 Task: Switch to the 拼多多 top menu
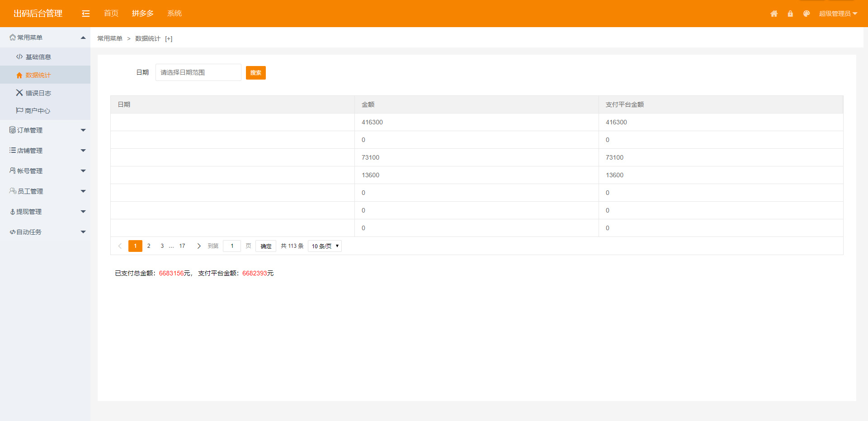point(143,14)
